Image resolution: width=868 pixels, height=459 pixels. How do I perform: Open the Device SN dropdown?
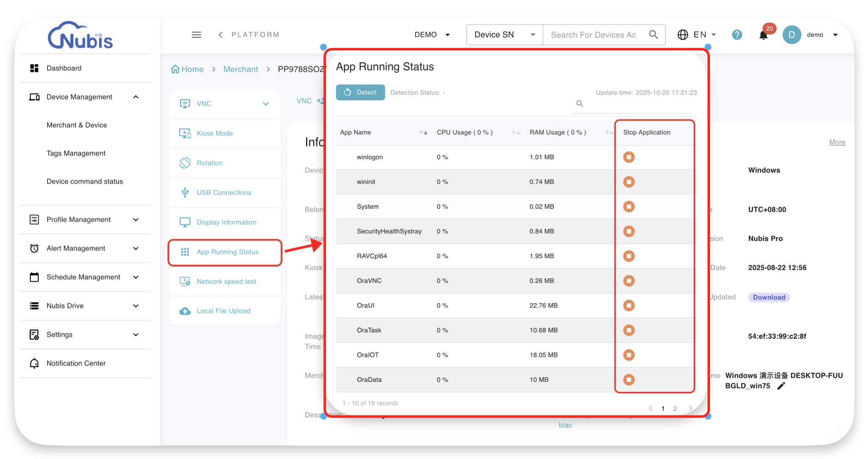point(504,35)
